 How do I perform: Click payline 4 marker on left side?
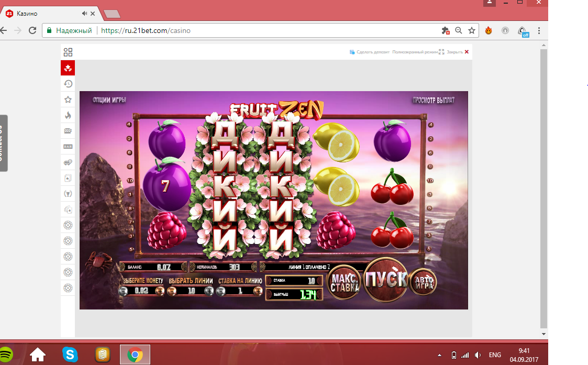[x=129, y=125]
